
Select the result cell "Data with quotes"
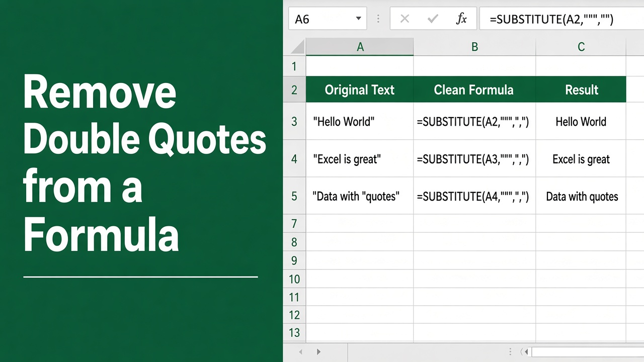(x=581, y=196)
